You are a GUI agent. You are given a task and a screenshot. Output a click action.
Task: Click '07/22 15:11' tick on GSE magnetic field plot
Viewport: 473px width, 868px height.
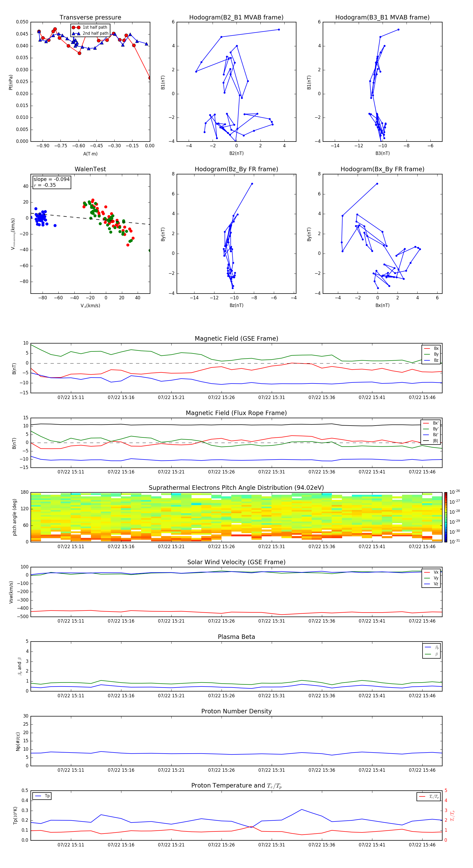coord(71,398)
